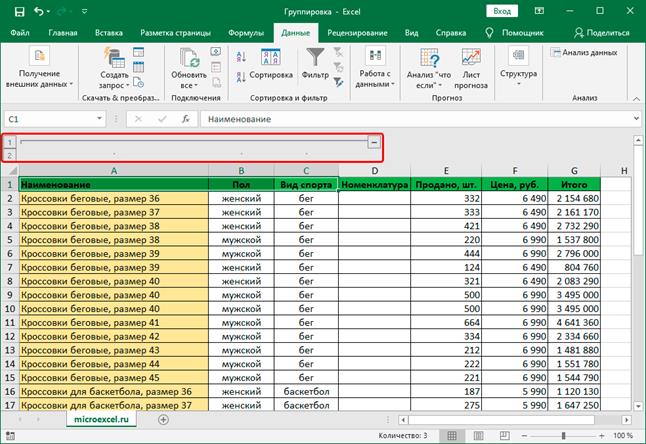646x444 pixels.
Task: Click the Name Box showing C1
Action: pyautogui.click(x=49, y=119)
